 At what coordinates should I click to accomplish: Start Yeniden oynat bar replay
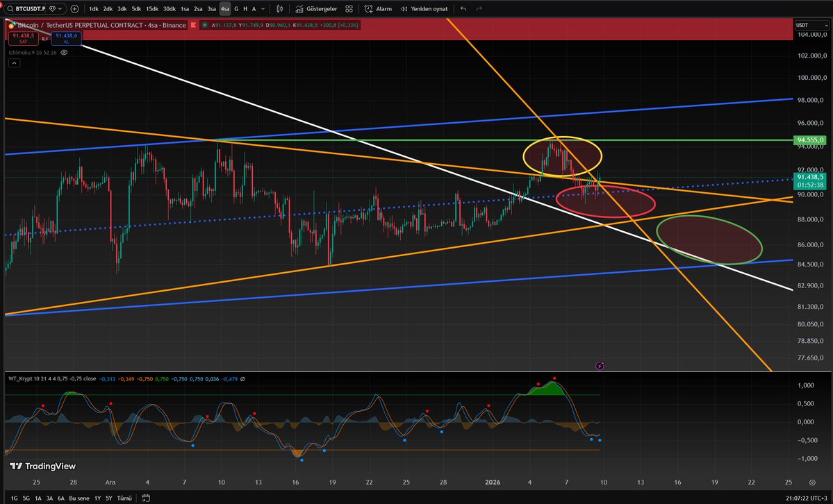point(424,9)
